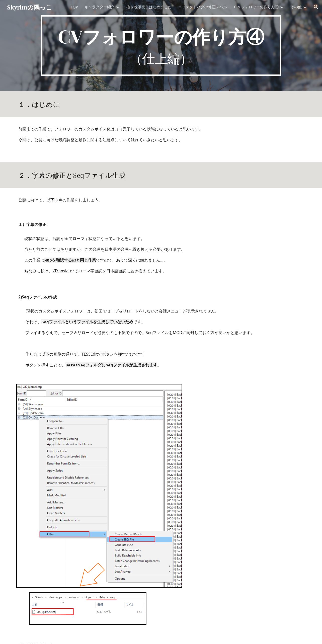This screenshot has height=644, width=322.
Task: Click the sentence starting 作り方は以下の画像の通りで
Action: (x=85, y=354)
